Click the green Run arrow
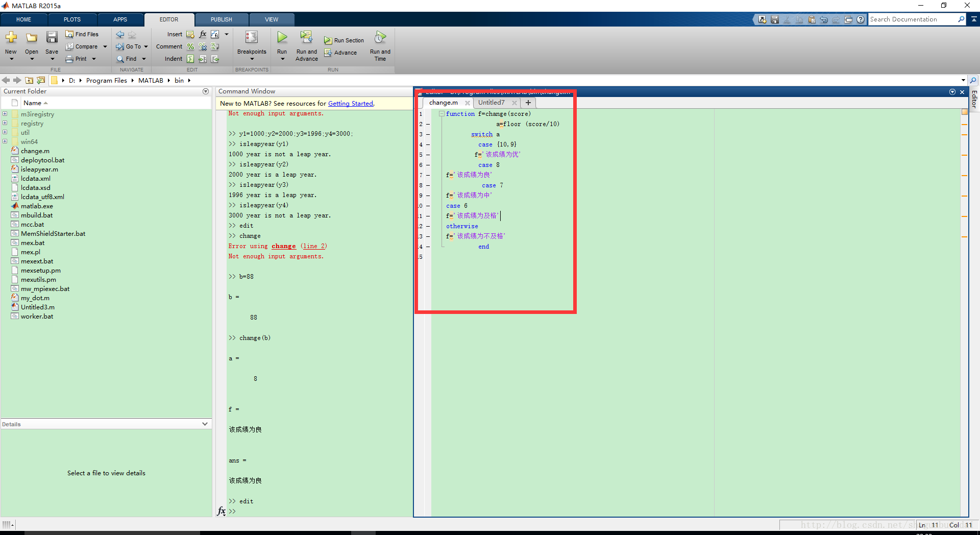This screenshot has height=535, width=980. coord(282,37)
